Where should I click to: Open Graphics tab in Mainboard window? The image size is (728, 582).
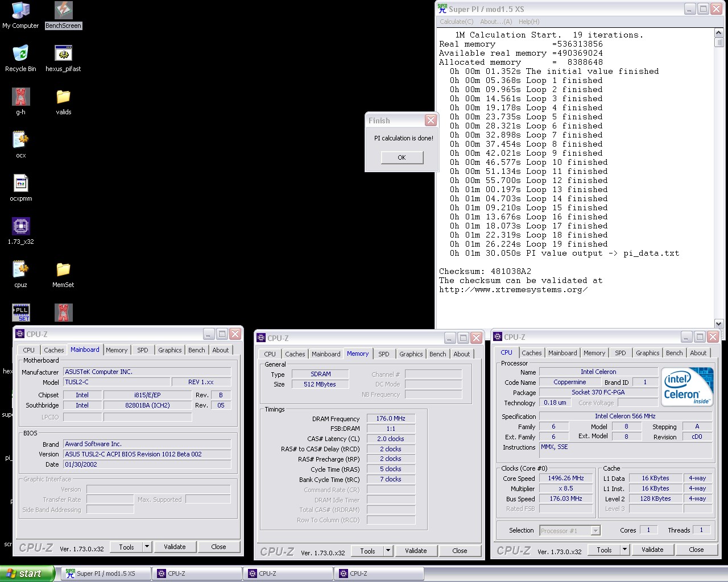(x=170, y=350)
